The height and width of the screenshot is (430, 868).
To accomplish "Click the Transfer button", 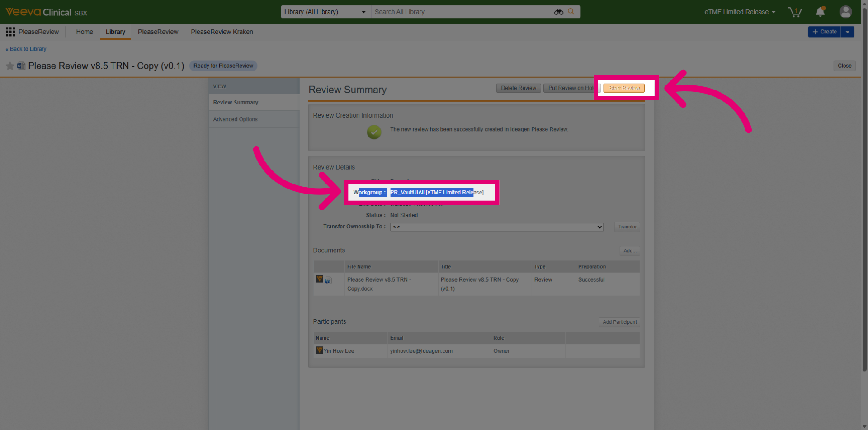I will coord(627,227).
